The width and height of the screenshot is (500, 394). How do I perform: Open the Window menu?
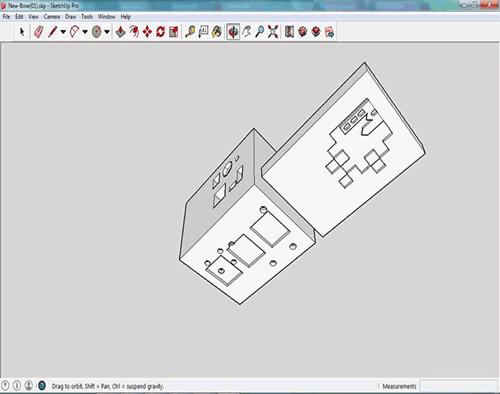(x=106, y=17)
